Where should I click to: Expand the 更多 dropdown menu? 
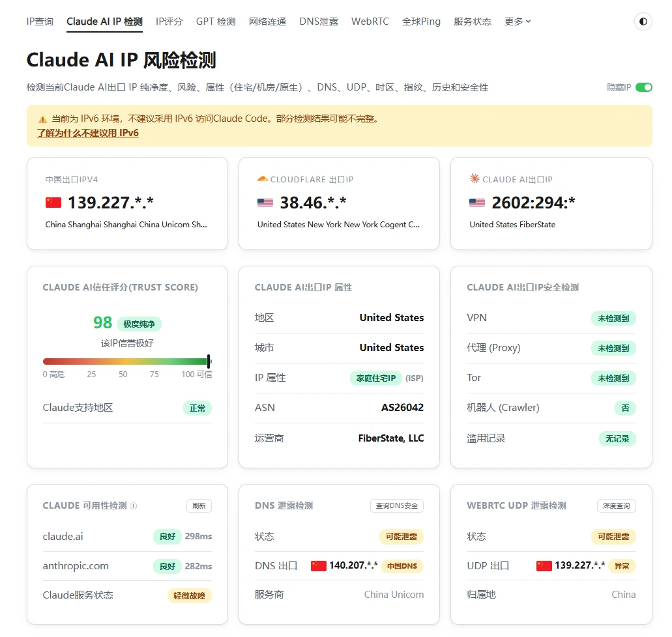[518, 21]
